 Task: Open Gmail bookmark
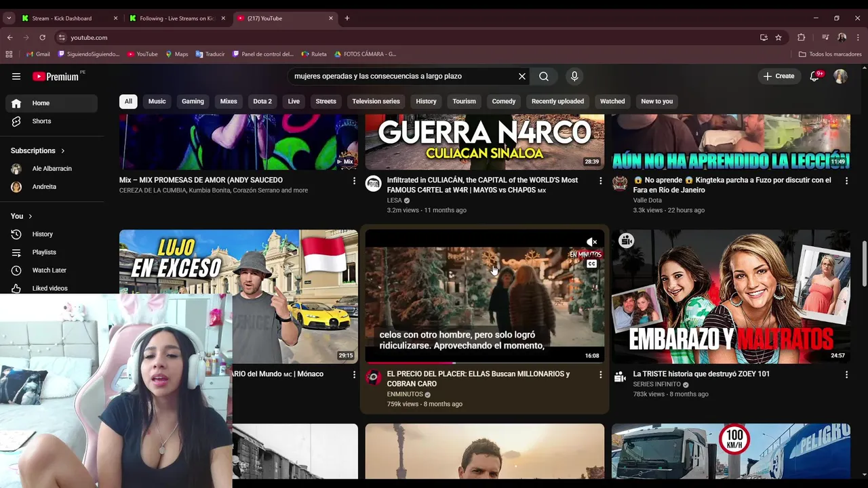coord(38,54)
